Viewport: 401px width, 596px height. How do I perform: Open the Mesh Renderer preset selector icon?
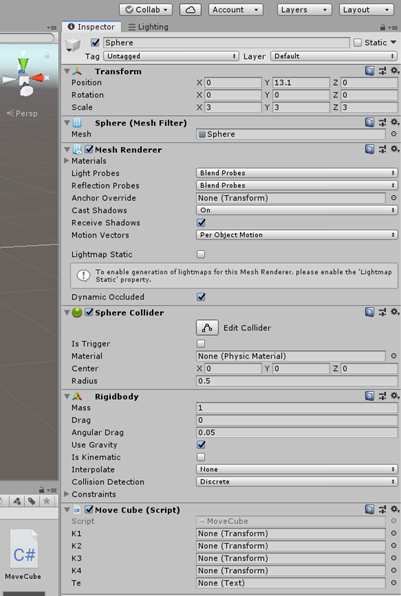382,149
